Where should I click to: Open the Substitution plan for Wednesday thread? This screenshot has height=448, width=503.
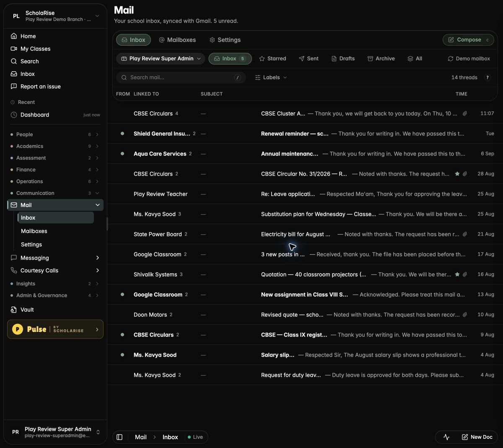pyautogui.click(x=305, y=214)
